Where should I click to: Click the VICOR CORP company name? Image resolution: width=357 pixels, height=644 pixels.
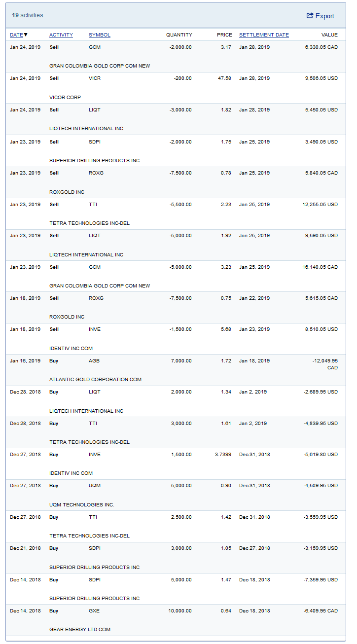pos(65,97)
